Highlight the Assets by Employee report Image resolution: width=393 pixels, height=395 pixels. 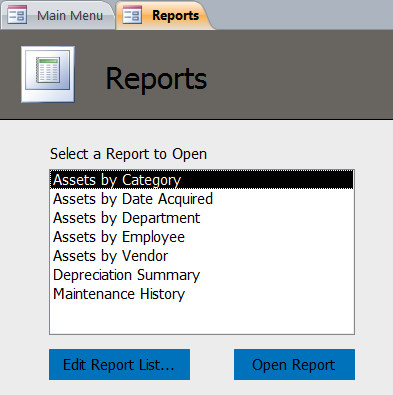pyautogui.click(x=202, y=237)
